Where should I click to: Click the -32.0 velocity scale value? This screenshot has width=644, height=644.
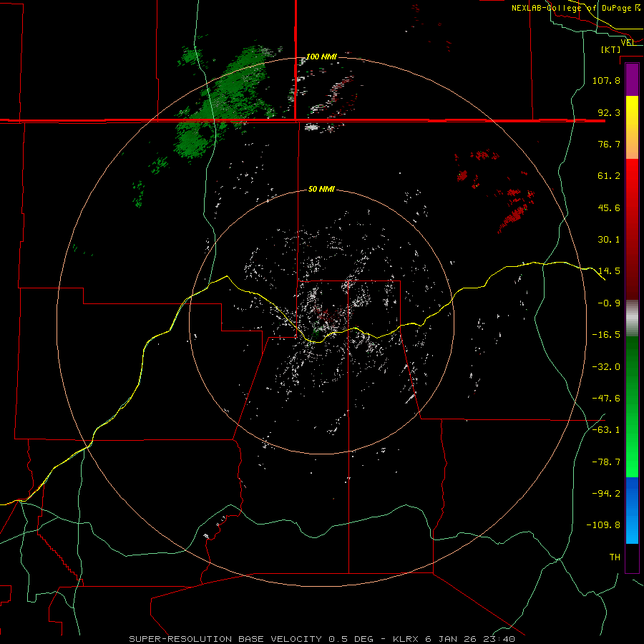pos(606,367)
